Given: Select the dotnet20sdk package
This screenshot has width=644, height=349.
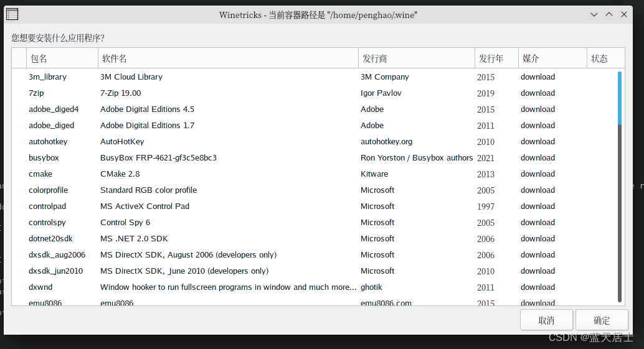Looking at the screenshot, I should point(50,239).
